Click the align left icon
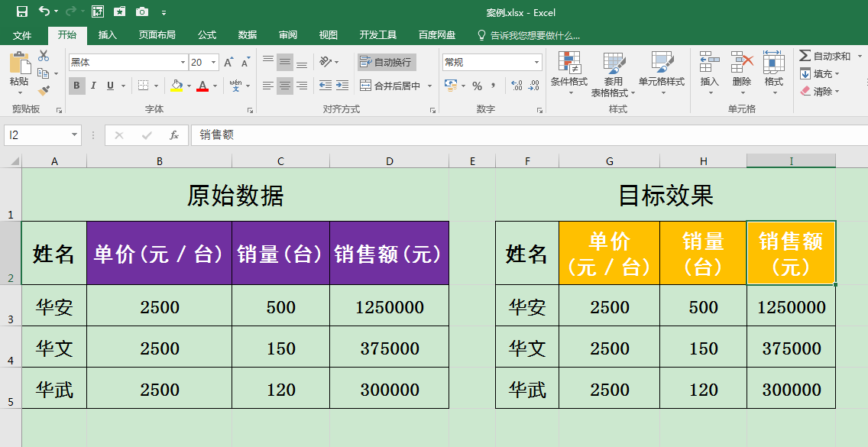The width and height of the screenshot is (868, 447). point(268,86)
